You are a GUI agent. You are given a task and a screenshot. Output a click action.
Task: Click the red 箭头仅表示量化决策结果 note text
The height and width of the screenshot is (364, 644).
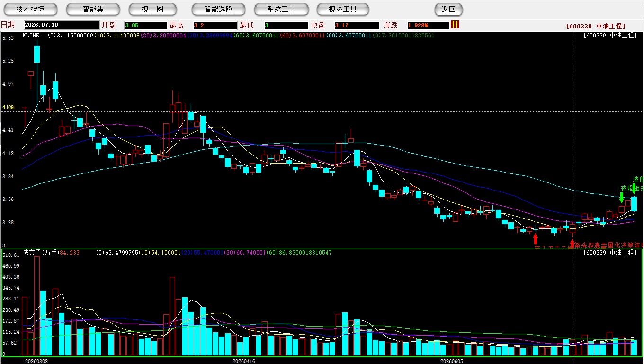point(609,245)
